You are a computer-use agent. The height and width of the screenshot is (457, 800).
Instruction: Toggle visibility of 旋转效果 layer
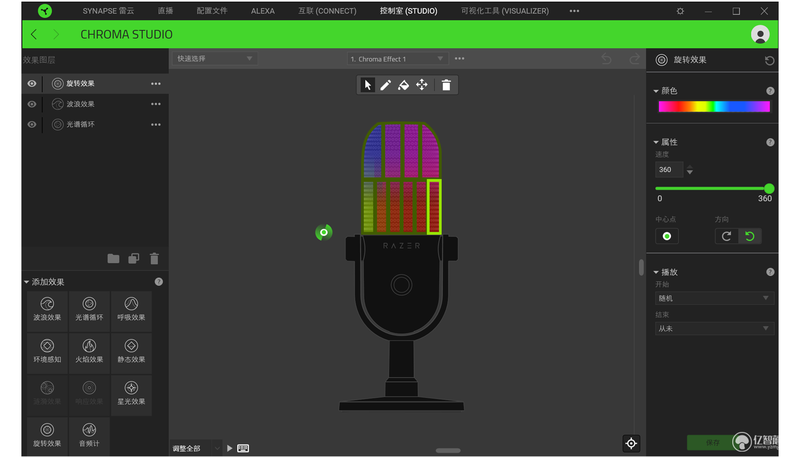(x=32, y=84)
